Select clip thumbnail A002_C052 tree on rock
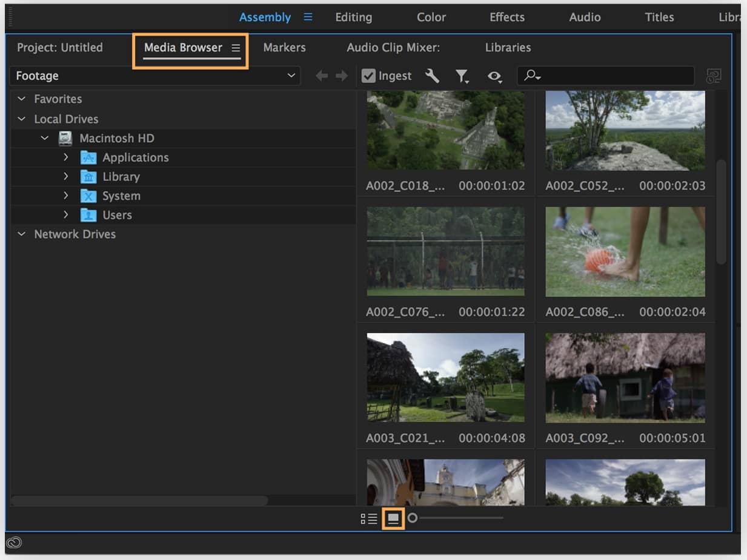This screenshot has height=560, width=747. [x=625, y=130]
